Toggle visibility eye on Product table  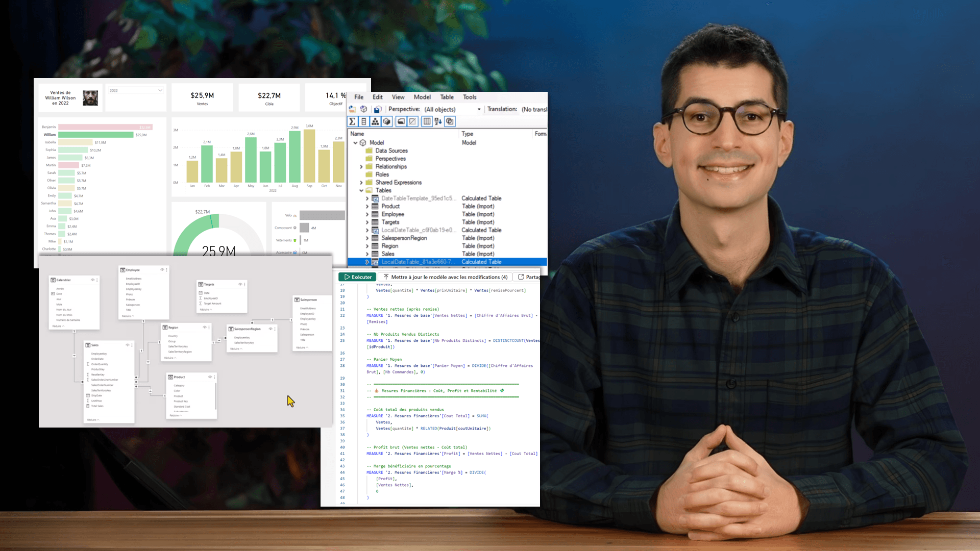[x=210, y=377]
